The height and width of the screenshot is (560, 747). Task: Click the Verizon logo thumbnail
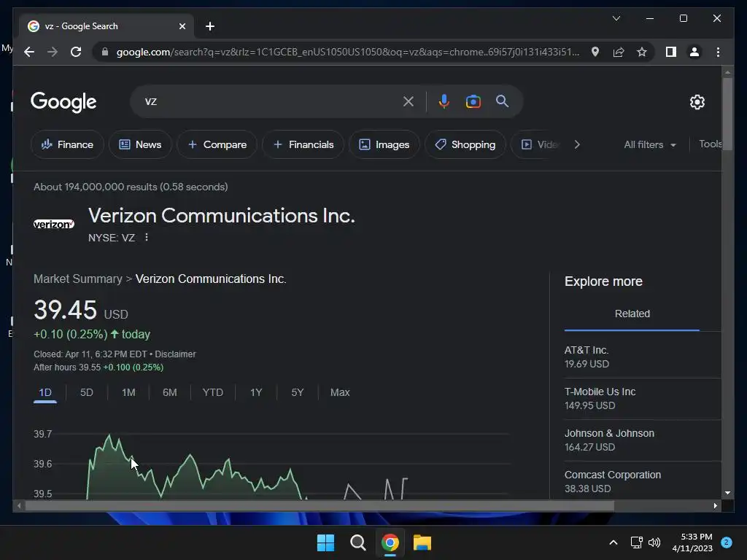(54, 224)
